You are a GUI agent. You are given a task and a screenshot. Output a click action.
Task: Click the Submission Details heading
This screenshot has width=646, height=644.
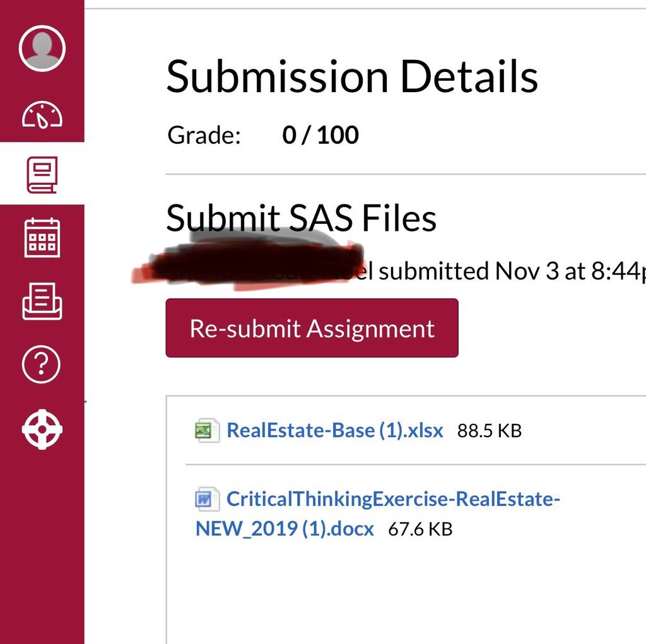(x=352, y=76)
